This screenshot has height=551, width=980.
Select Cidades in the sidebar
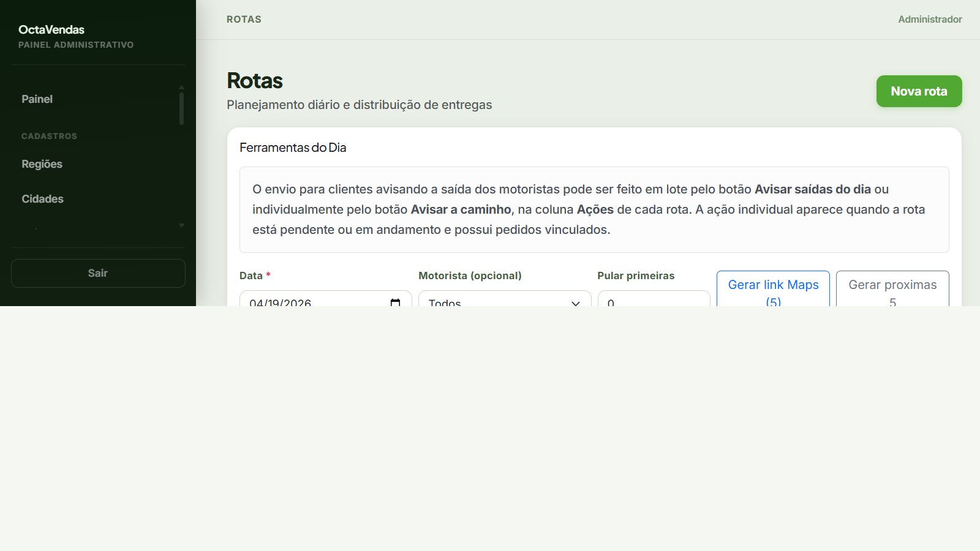pos(42,198)
